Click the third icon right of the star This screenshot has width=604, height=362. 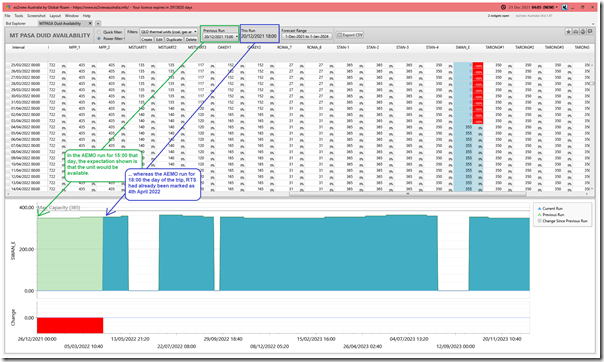point(583,32)
